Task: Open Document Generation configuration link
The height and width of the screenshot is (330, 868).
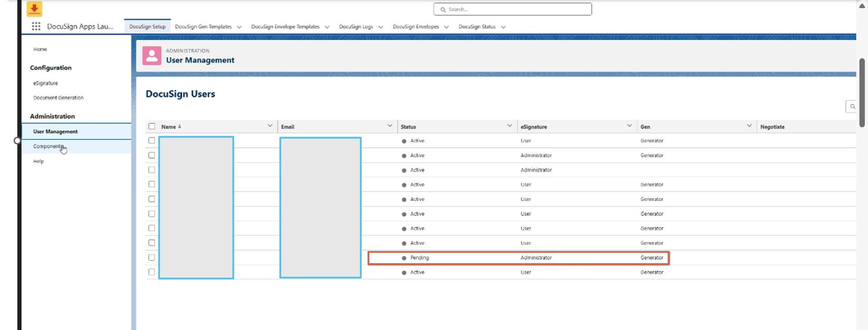Action: point(58,98)
